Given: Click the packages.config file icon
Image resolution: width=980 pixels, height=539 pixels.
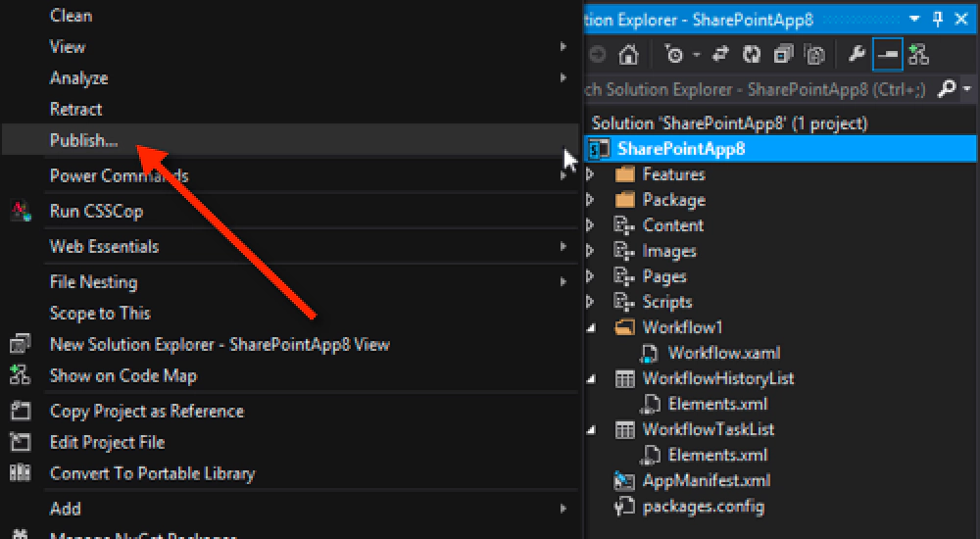Looking at the screenshot, I should click(624, 506).
